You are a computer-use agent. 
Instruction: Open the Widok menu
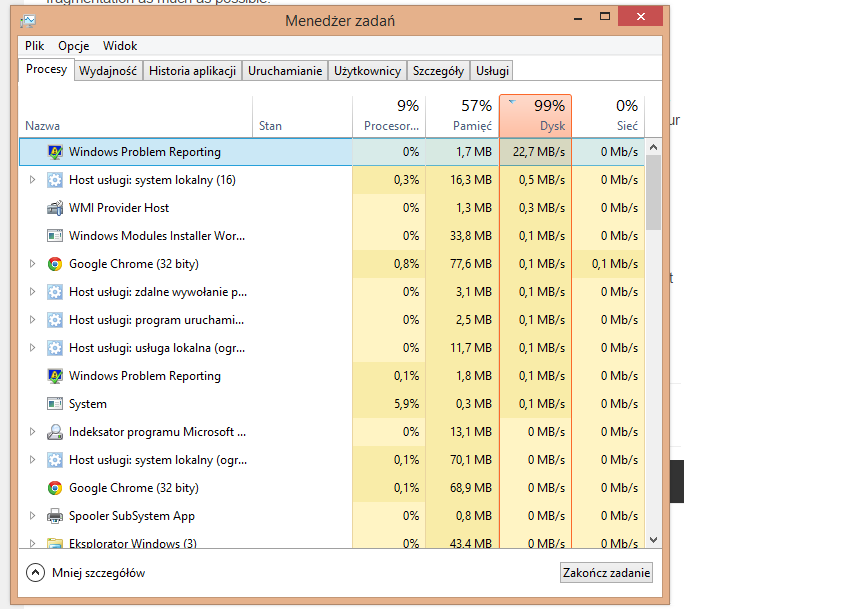[x=120, y=46]
